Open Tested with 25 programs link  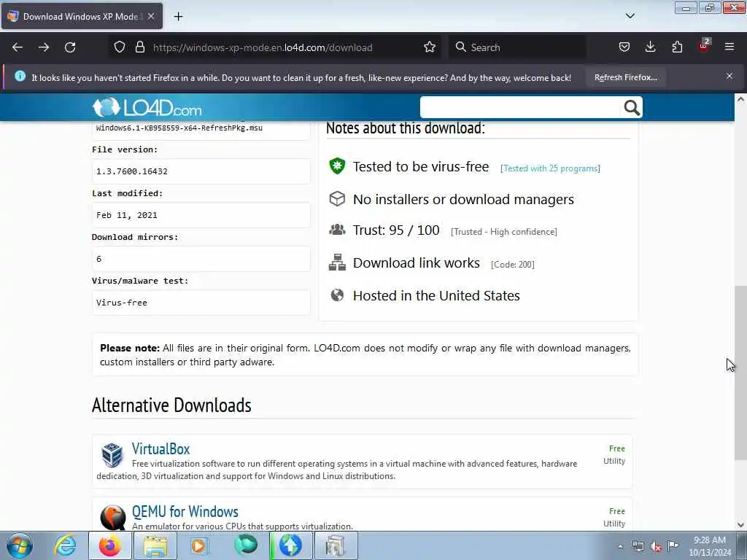point(550,168)
